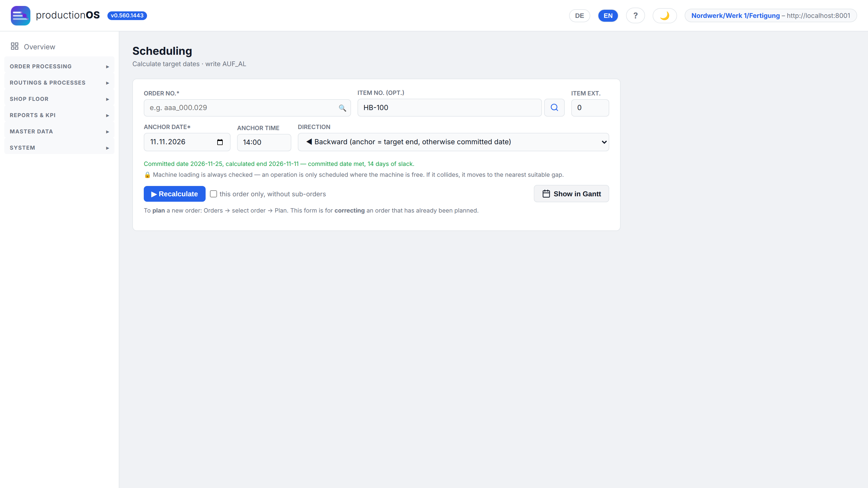Switch language to DE
Viewport: 868px width, 488px height.
pos(580,16)
